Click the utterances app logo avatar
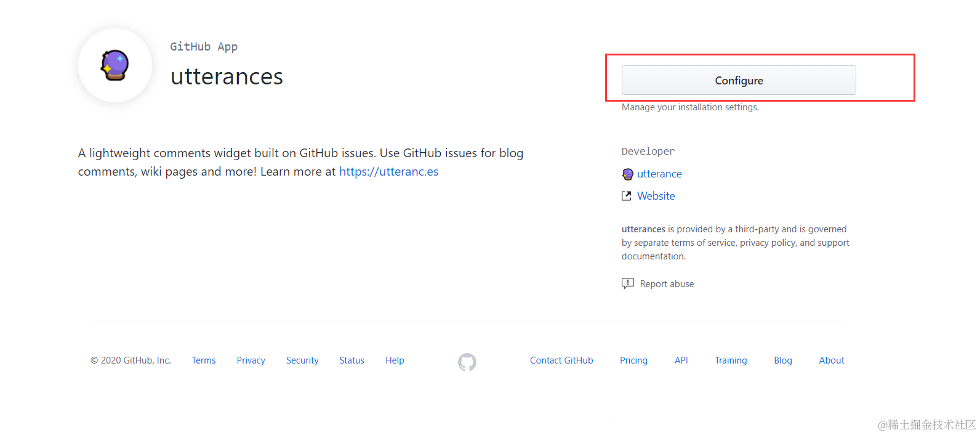The height and width of the screenshot is (435, 980). click(115, 65)
